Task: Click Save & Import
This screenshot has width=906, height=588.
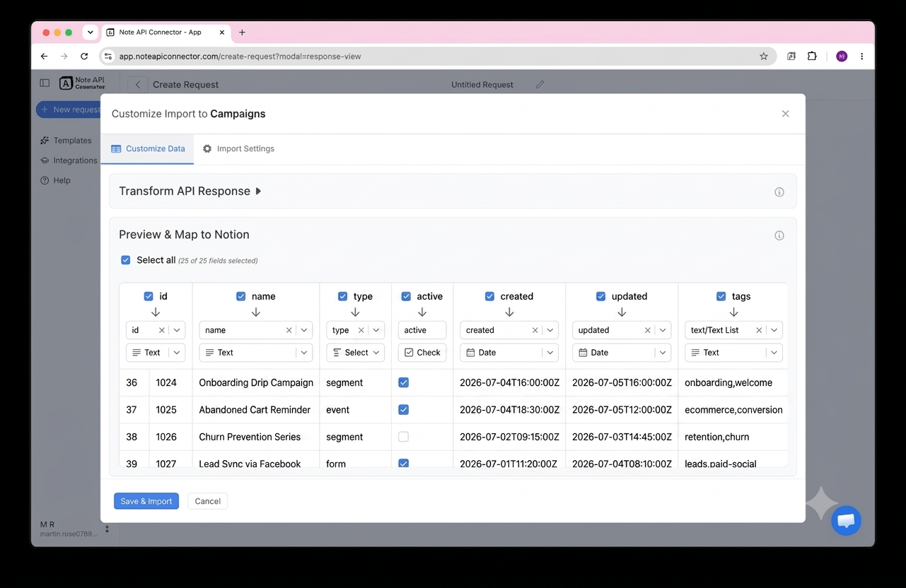Action: pos(146,501)
